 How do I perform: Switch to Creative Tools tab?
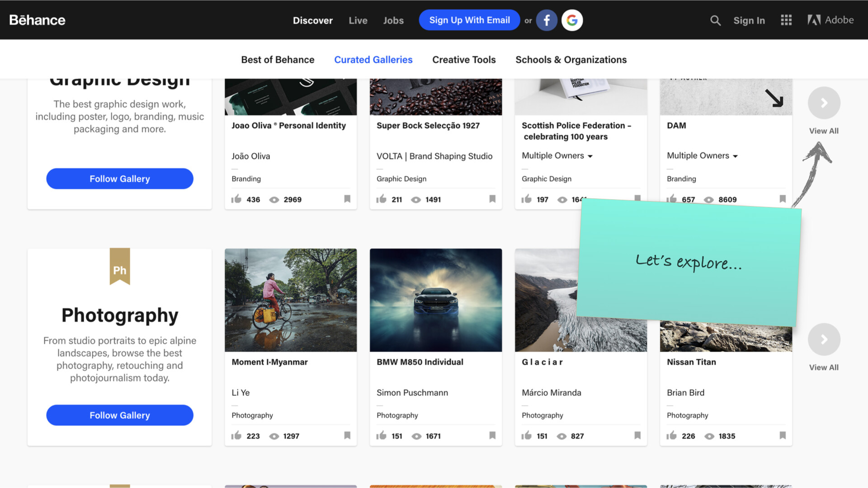[x=464, y=60]
